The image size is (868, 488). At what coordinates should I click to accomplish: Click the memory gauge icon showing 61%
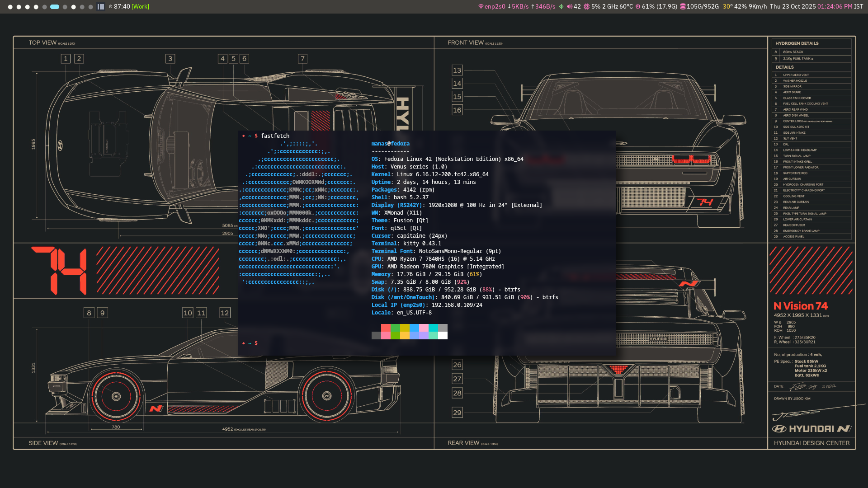click(x=638, y=7)
